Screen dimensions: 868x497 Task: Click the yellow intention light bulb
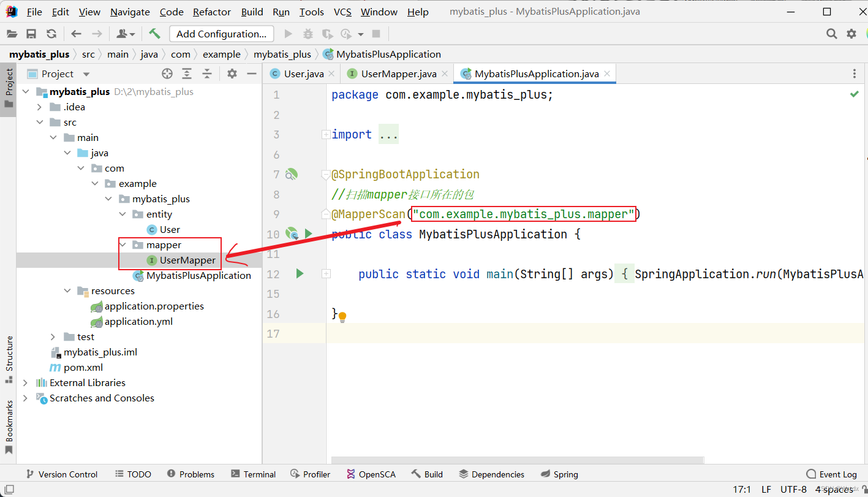pyautogui.click(x=342, y=317)
